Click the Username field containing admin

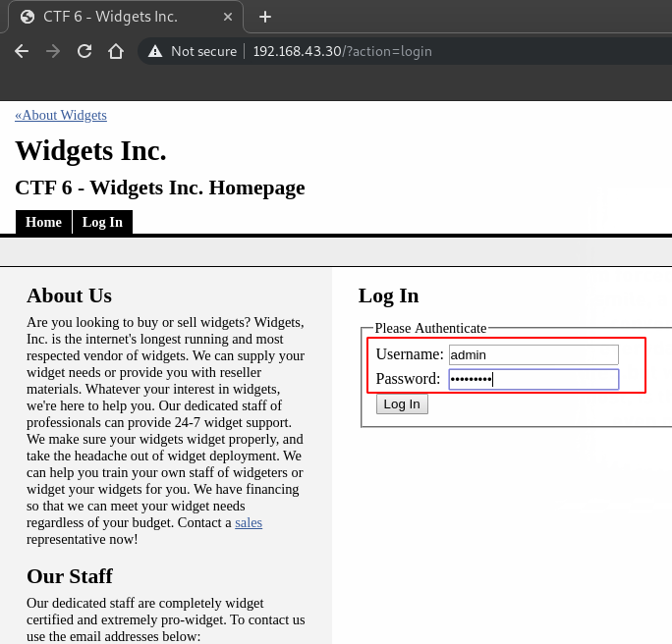tap(533, 354)
